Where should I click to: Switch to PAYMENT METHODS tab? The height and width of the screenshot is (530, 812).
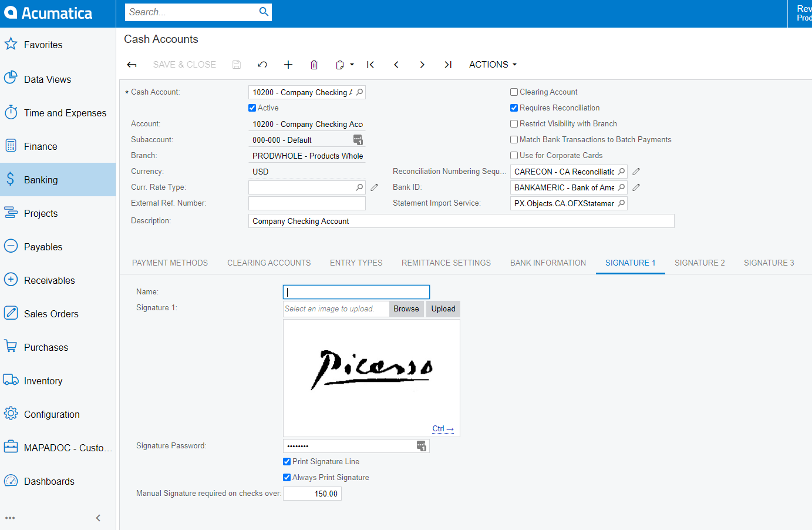pyautogui.click(x=170, y=263)
